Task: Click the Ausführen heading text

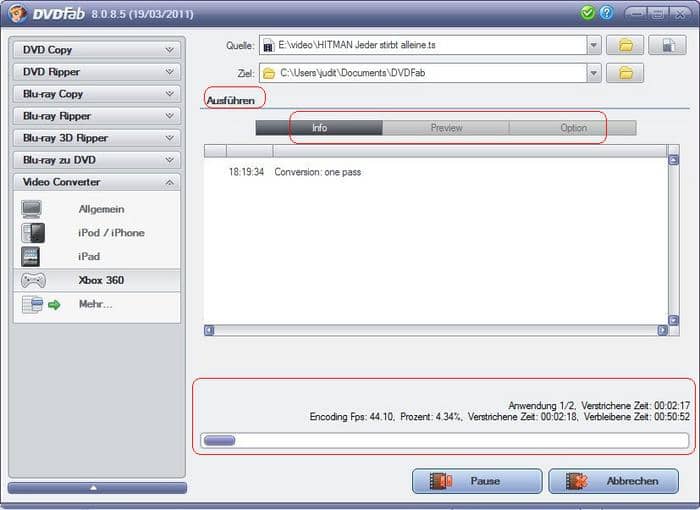Action: point(230,100)
